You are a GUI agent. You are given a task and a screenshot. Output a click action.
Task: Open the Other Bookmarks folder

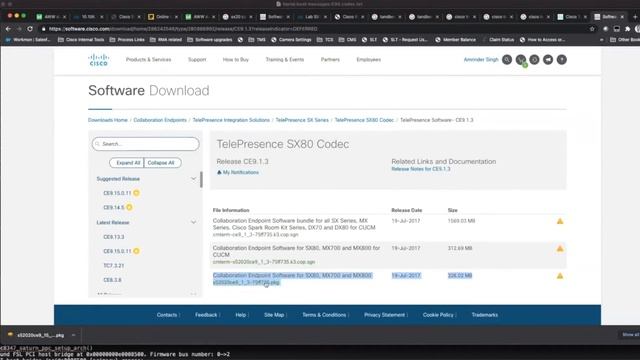625,40
